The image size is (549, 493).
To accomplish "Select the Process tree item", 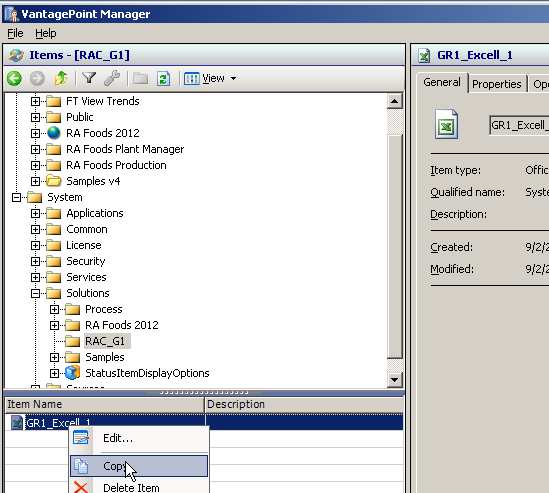I will point(104,309).
